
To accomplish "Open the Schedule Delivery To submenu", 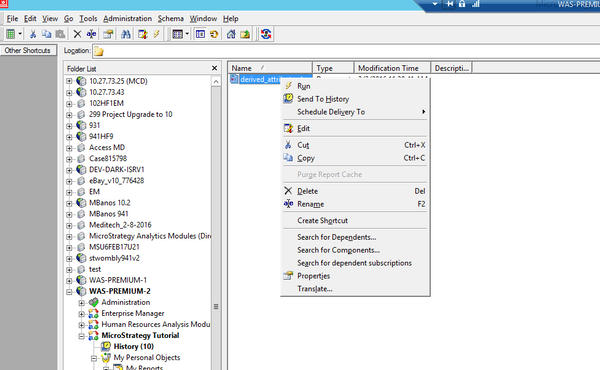I will [355, 112].
